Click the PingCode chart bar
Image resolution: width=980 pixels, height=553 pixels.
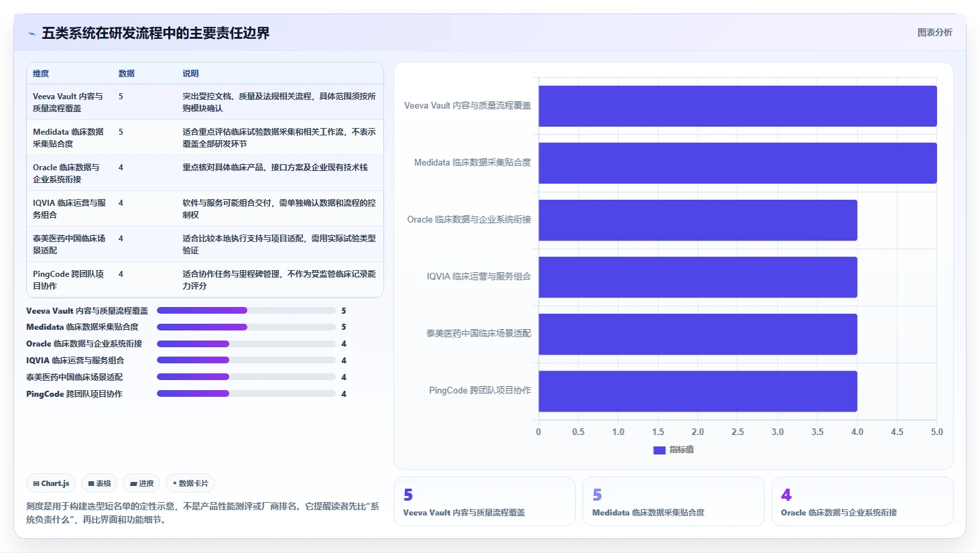[698, 391]
